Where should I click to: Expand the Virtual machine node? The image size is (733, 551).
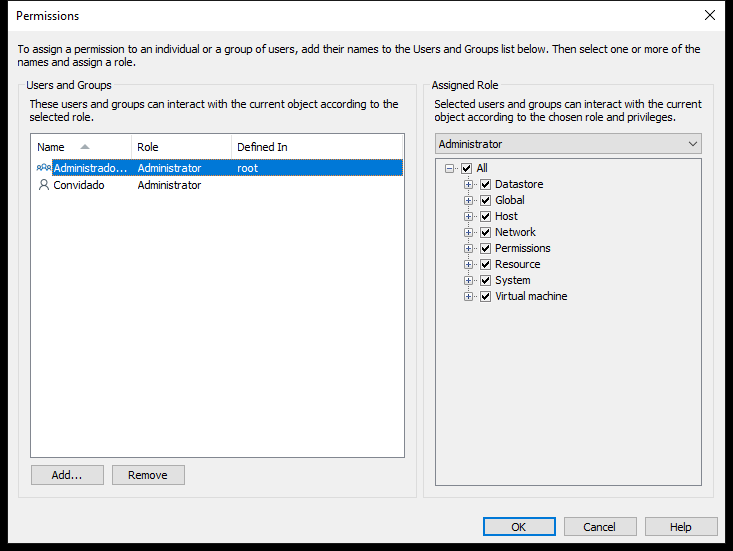click(468, 296)
